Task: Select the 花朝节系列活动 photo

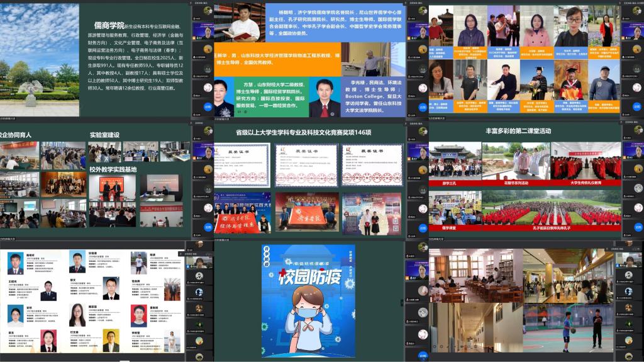Action: [x=515, y=160]
